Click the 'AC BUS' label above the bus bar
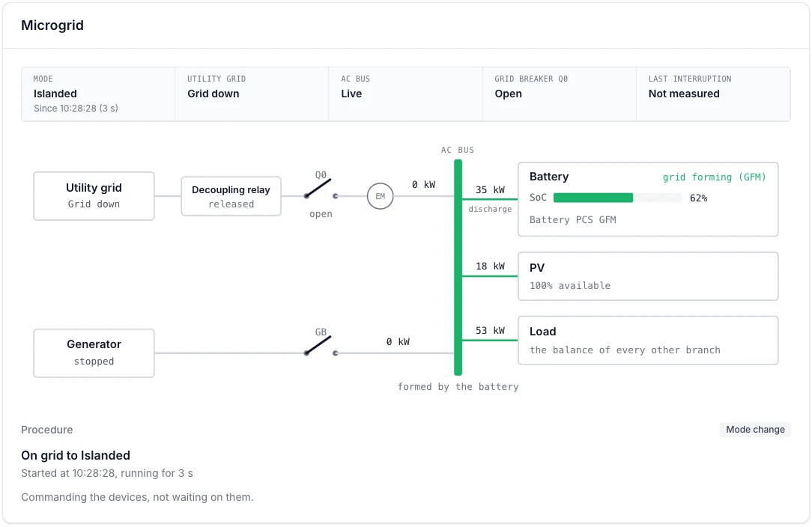Screen dimensions: 812x527 pos(458,150)
